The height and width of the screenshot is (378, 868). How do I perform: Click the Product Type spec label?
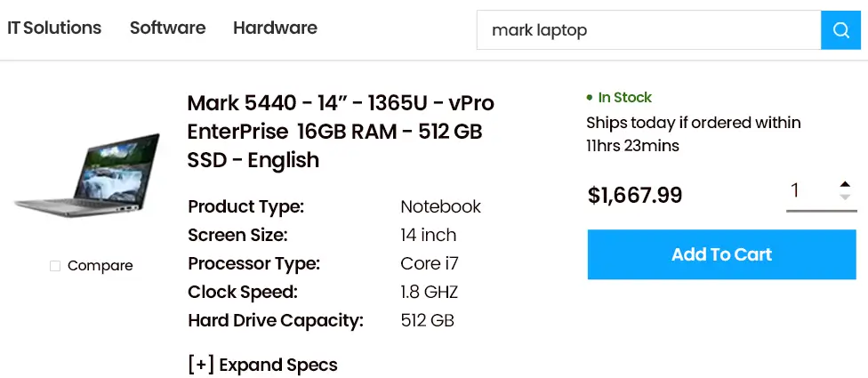(246, 206)
